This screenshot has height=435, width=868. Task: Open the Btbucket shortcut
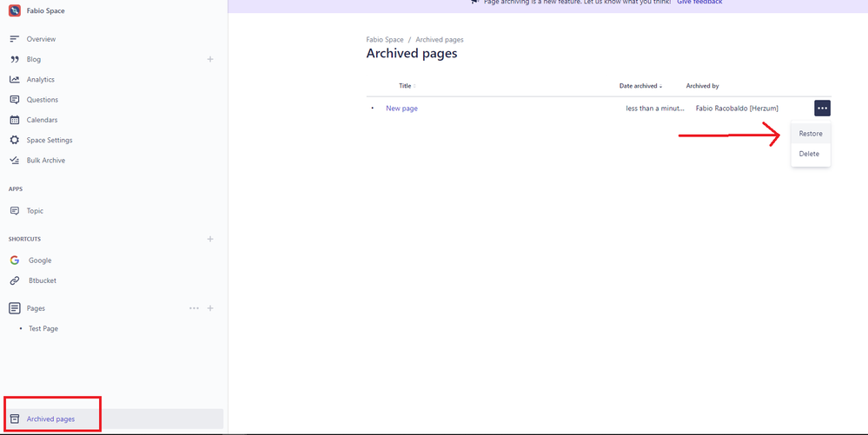click(x=43, y=280)
